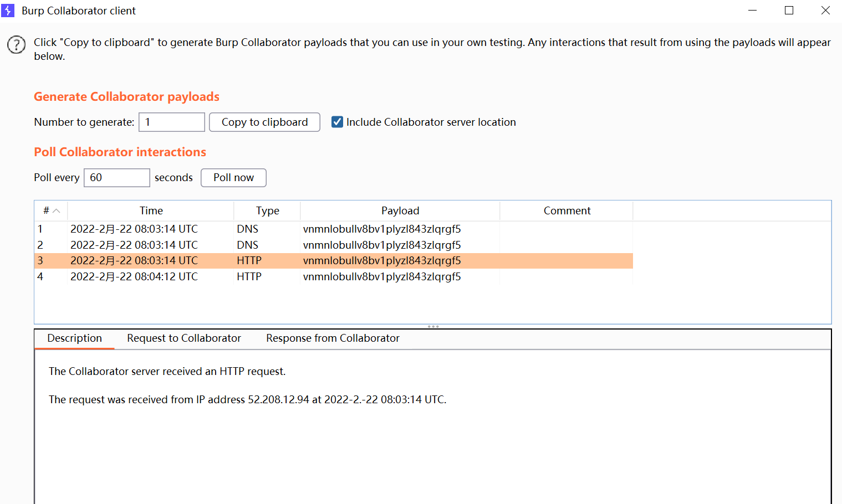Click the Generate Collaborator payloads heading
The height and width of the screenshot is (504, 842).
click(126, 96)
